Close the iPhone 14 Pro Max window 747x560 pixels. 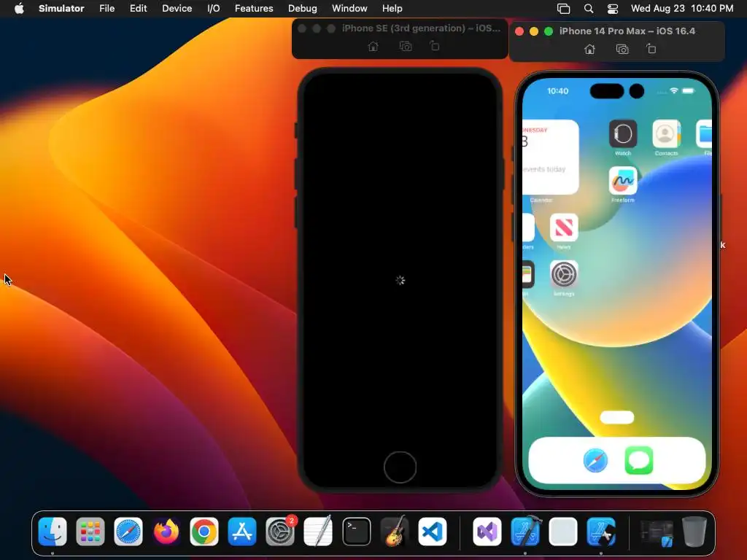[x=519, y=31]
